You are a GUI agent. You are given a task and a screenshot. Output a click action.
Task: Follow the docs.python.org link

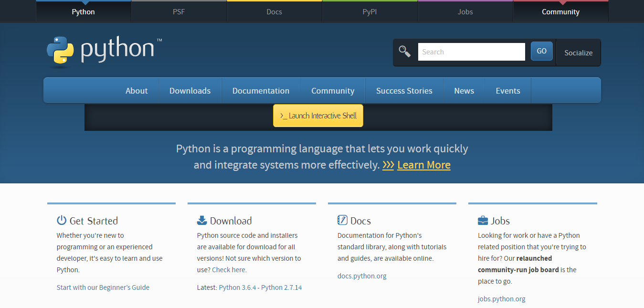click(361, 276)
